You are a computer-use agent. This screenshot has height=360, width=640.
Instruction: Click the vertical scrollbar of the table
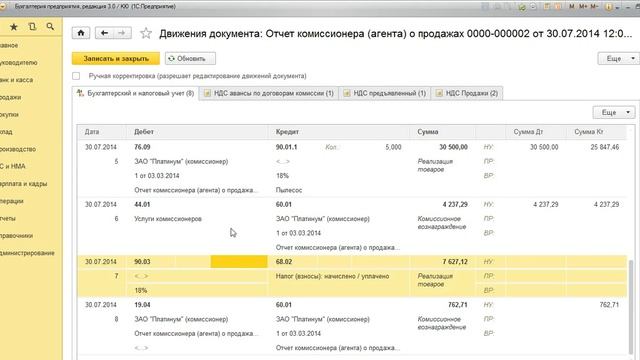pyautogui.click(x=631, y=306)
